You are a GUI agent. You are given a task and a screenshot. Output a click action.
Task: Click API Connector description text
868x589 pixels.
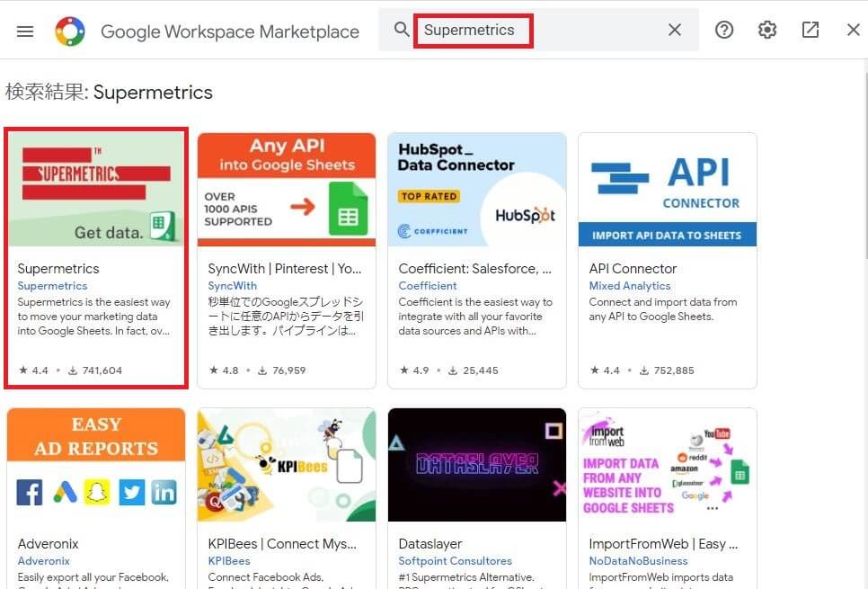click(662, 309)
